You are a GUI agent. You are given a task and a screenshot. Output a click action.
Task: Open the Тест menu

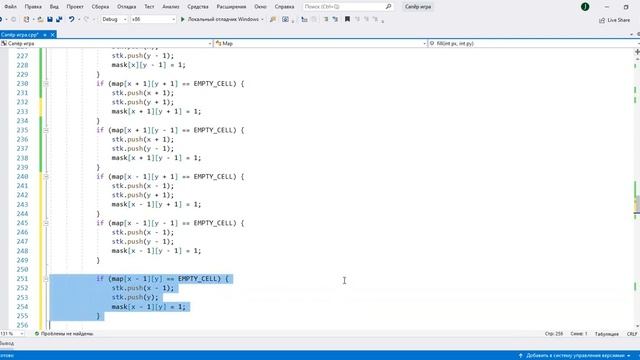coord(149,7)
